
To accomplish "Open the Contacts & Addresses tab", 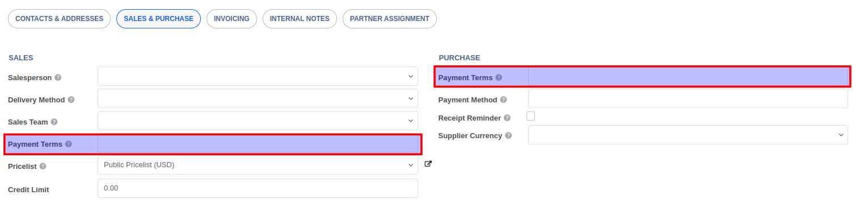I will [59, 19].
